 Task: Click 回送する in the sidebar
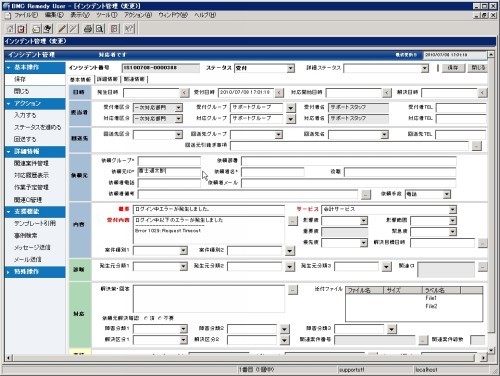[25, 139]
